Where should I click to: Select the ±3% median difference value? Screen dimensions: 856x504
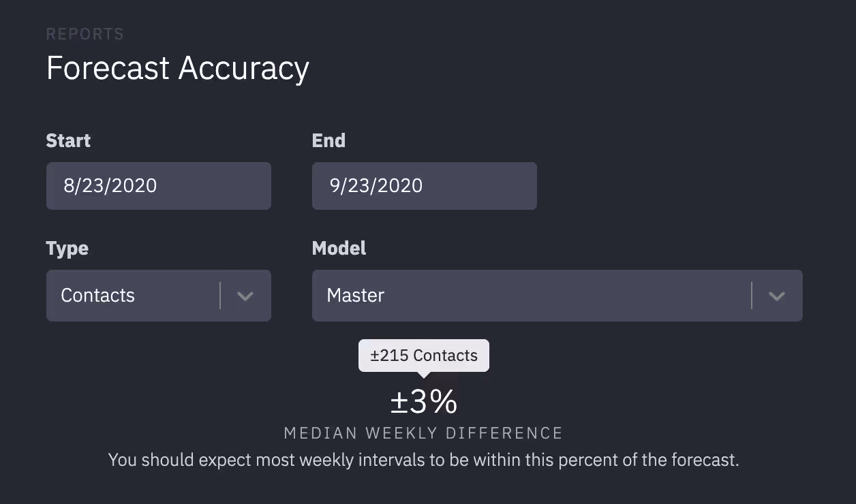424,402
